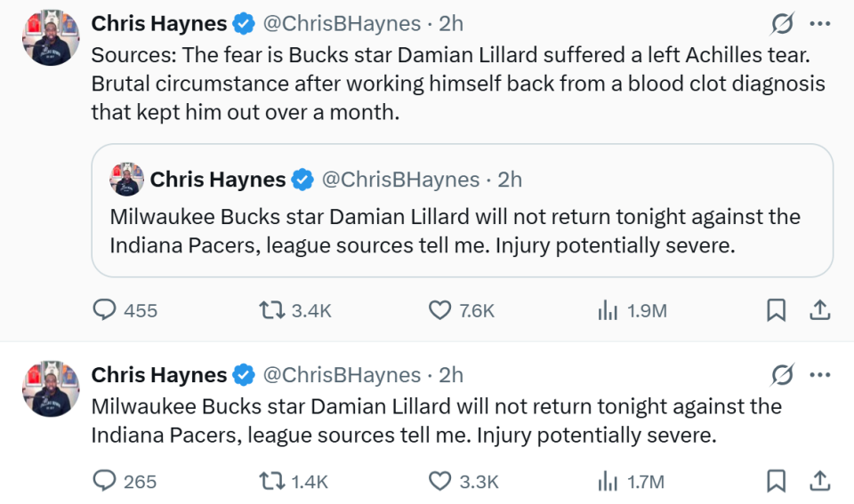Like the Achilles tear tweet
The height and width of the screenshot is (504, 854).
point(440,310)
